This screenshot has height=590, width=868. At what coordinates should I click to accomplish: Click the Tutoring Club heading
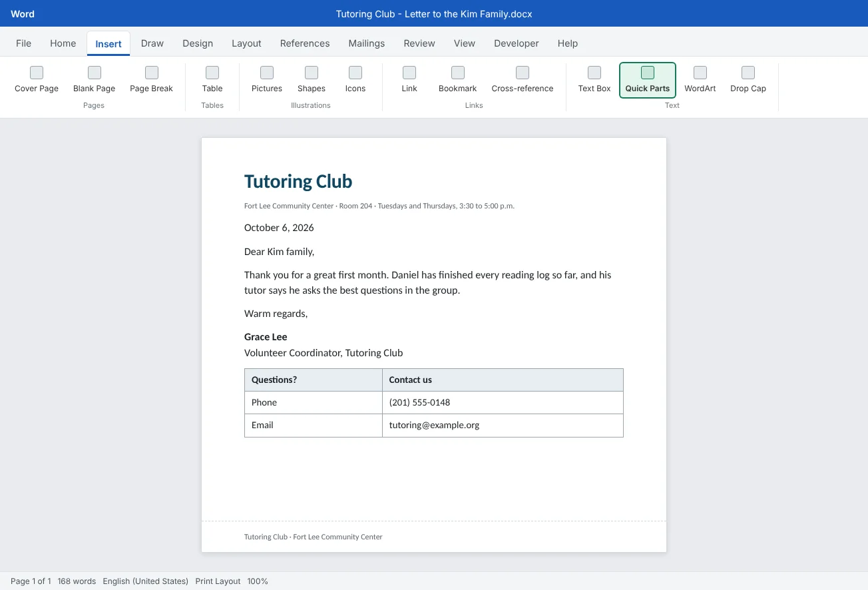point(298,181)
